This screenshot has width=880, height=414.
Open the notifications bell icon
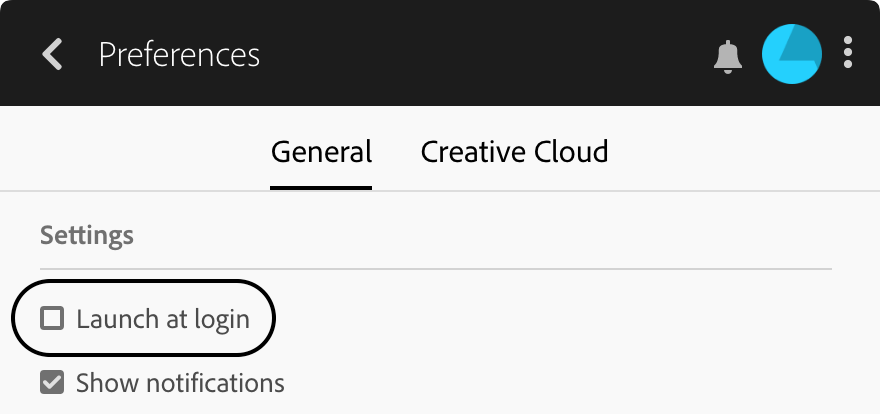(728, 56)
